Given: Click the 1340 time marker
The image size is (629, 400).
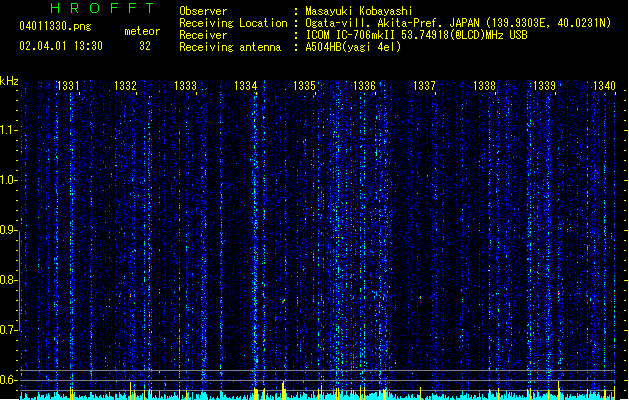Looking at the screenshot, I should tap(604, 86).
